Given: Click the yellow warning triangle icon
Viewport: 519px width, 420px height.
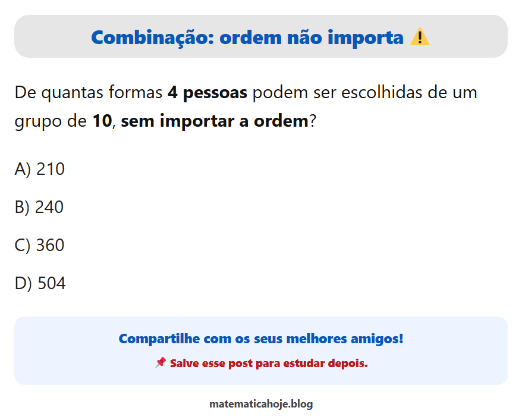Looking at the screenshot, I should pos(420,37).
